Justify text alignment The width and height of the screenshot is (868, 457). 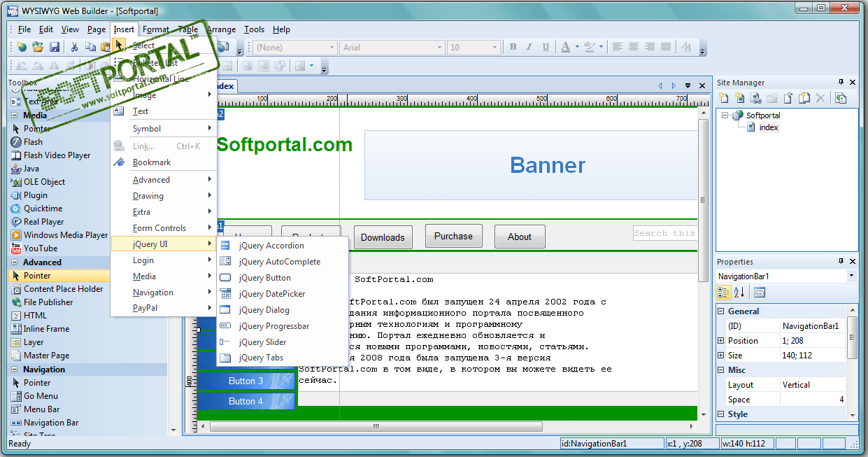point(666,47)
